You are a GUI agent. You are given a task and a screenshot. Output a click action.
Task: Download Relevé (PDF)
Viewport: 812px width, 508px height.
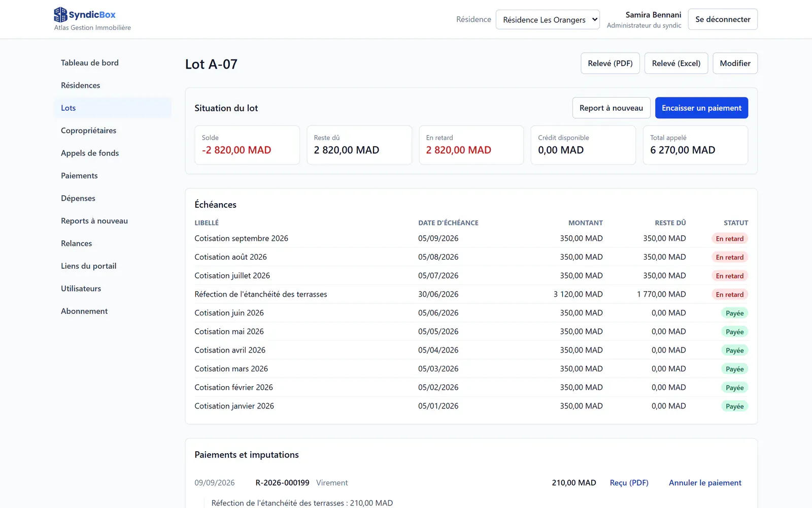(x=610, y=63)
